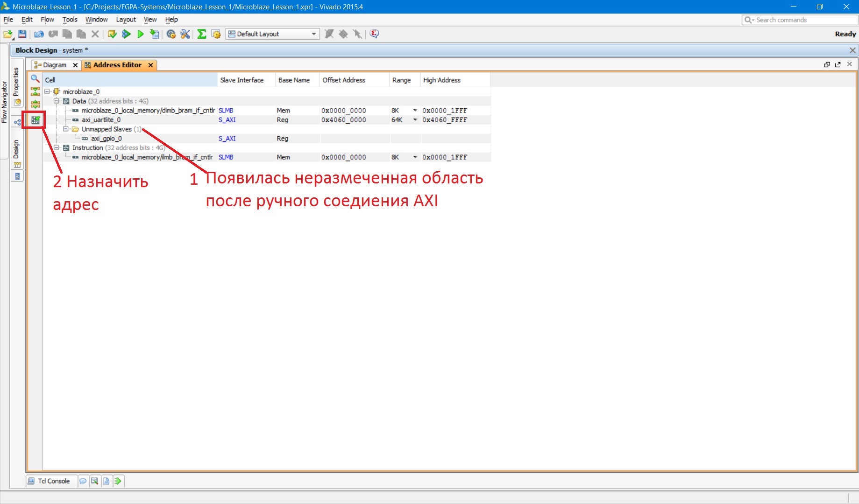Collapse the Instruction address space node

(57, 148)
